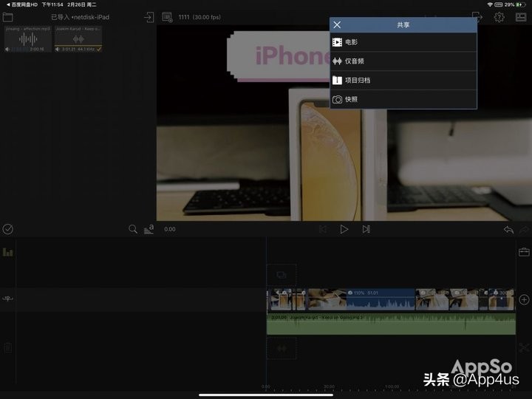This screenshot has width=532, height=399.
Task: Undo the last edit
Action: (508, 230)
